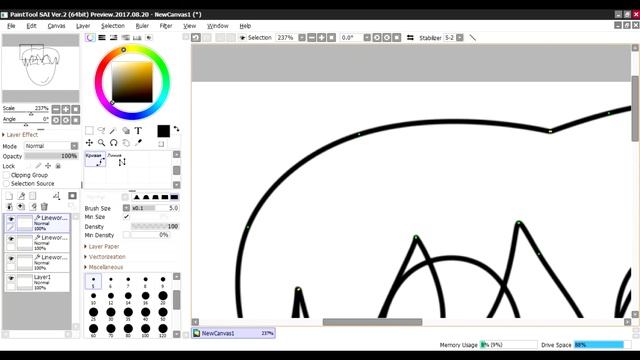Select the Lasso tool

[101, 131]
